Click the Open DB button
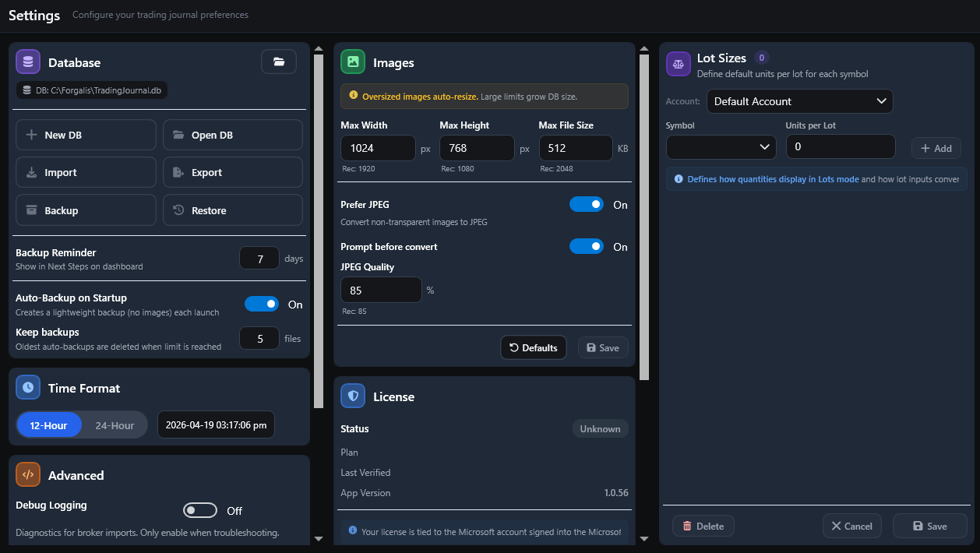This screenshot has height=553, width=980. point(233,135)
